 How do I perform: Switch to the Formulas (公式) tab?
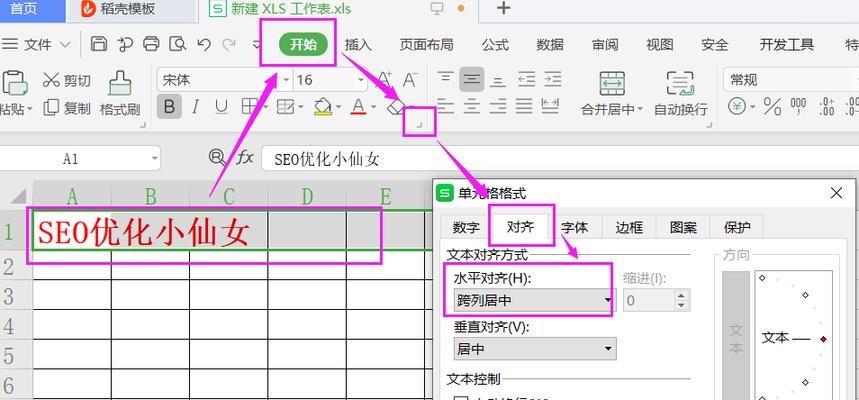[x=495, y=45]
